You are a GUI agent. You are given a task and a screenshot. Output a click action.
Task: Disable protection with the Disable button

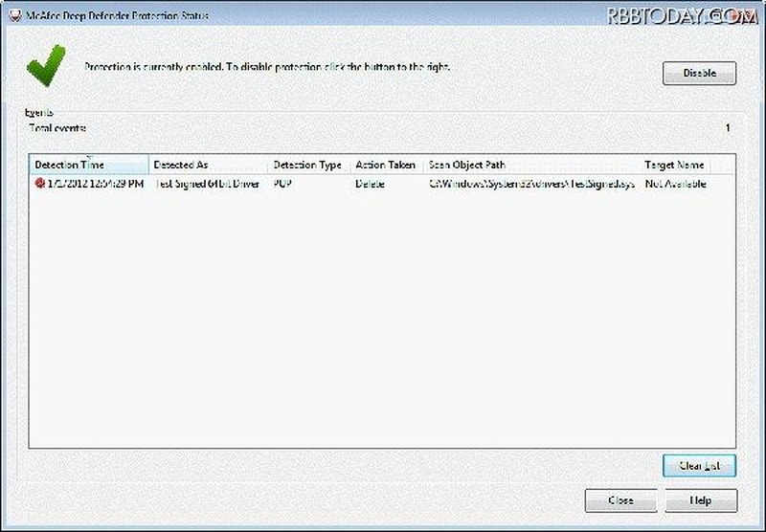coord(699,74)
